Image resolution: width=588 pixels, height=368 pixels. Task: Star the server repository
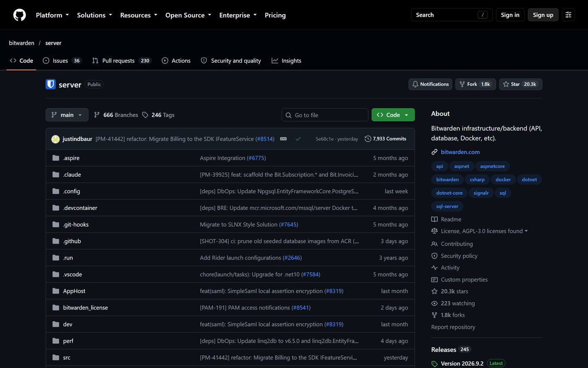520,84
